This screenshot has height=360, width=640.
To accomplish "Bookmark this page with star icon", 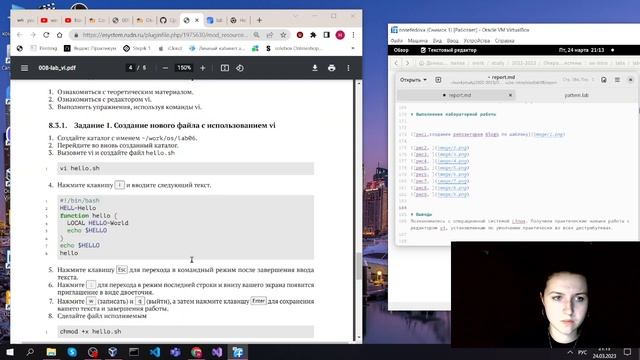I will 283,35.
